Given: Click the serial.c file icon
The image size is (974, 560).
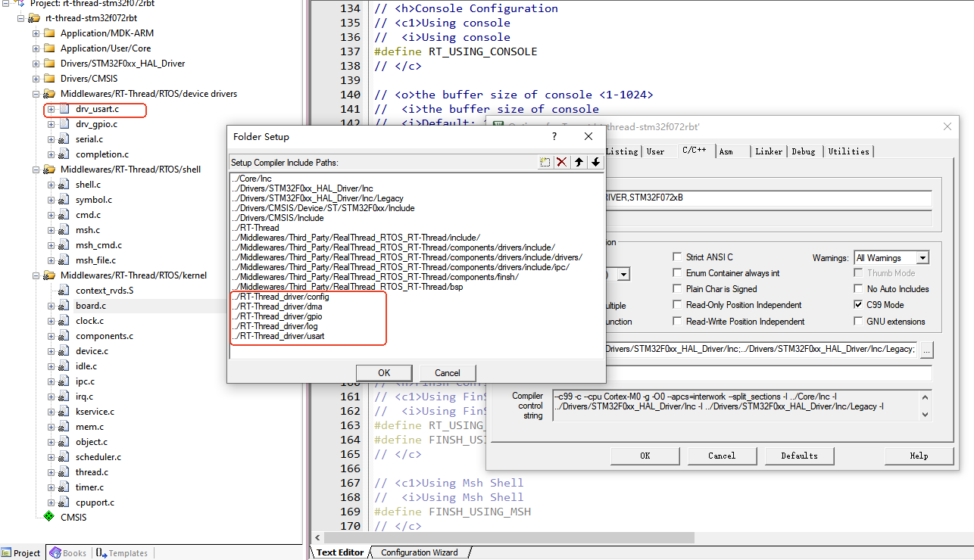Looking at the screenshot, I should tap(64, 139).
